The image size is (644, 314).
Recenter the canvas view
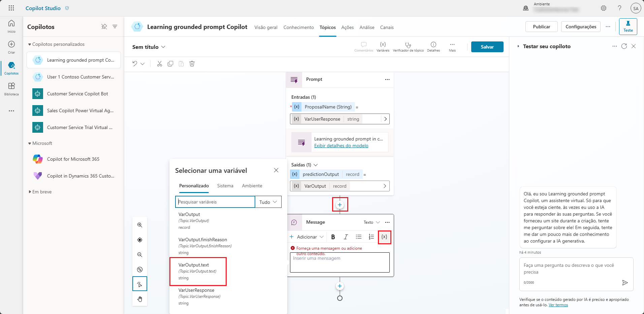140,240
